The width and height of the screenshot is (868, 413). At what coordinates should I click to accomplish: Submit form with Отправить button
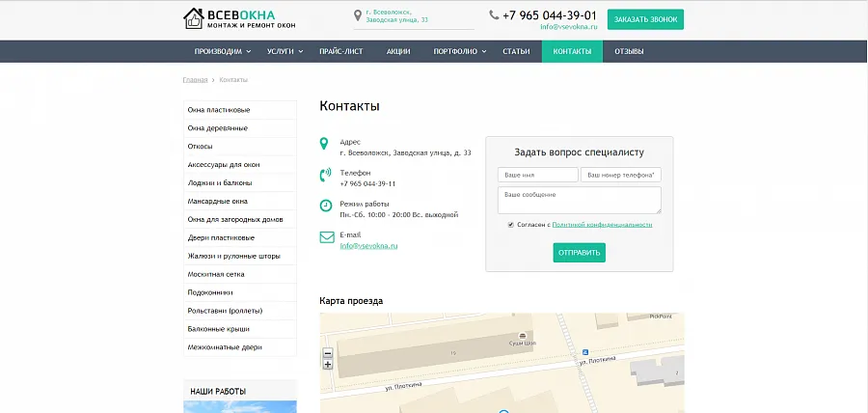click(x=579, y=253)
